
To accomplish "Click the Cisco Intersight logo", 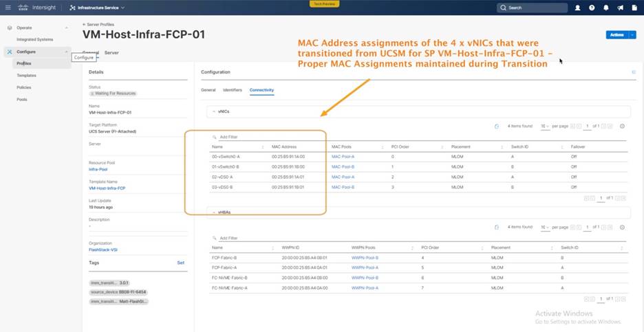I will (36, 8).
